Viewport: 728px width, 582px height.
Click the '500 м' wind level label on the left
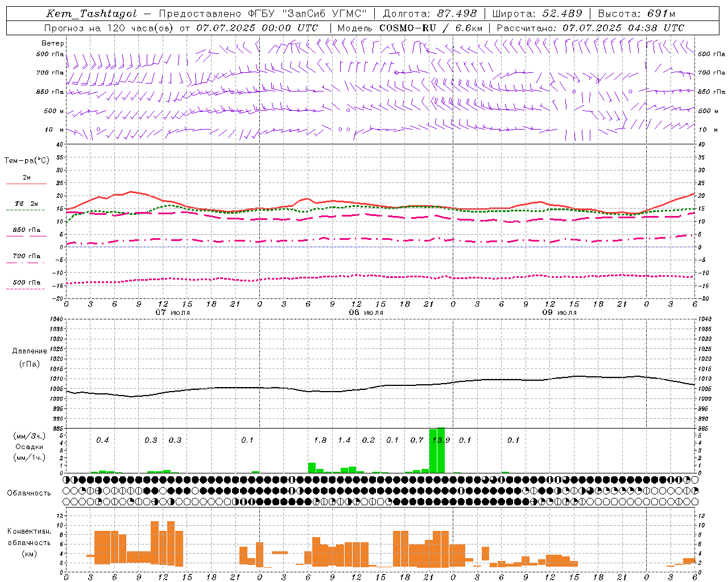54,111
